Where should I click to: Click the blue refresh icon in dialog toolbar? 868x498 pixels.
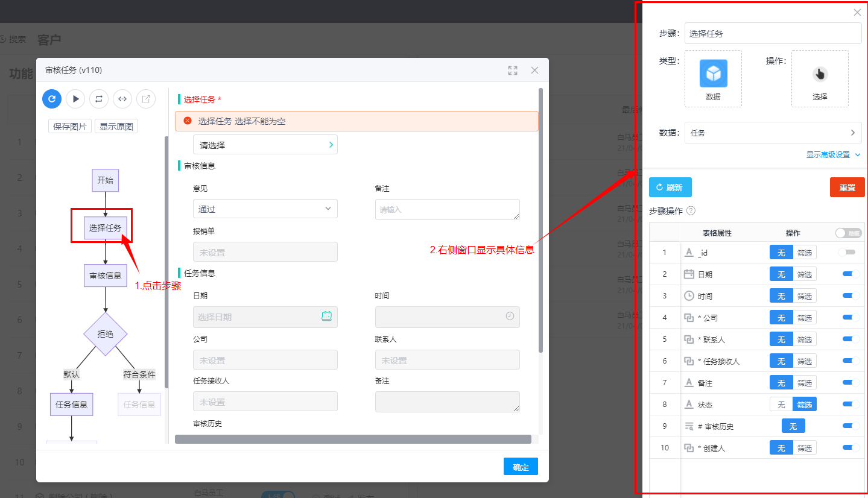point(52,98)
